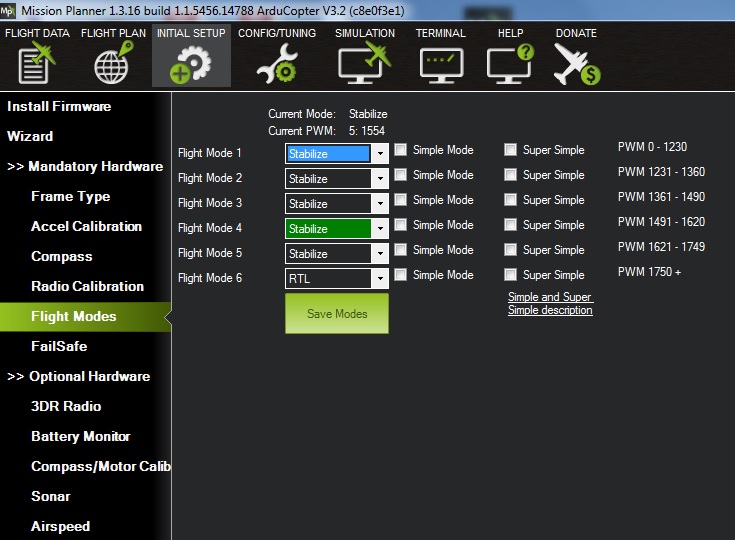The image size is (735, 540).
Task: Open 3DR Radio under Optional Hardware
Action: [x=66, y=406]
